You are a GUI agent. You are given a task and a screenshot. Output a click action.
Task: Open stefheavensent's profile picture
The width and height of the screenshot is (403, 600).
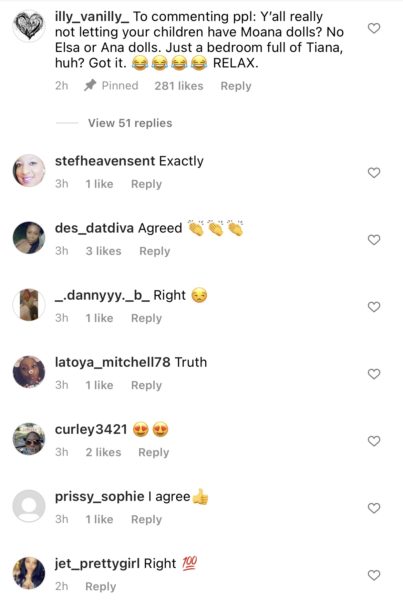(x=29, y=171)
